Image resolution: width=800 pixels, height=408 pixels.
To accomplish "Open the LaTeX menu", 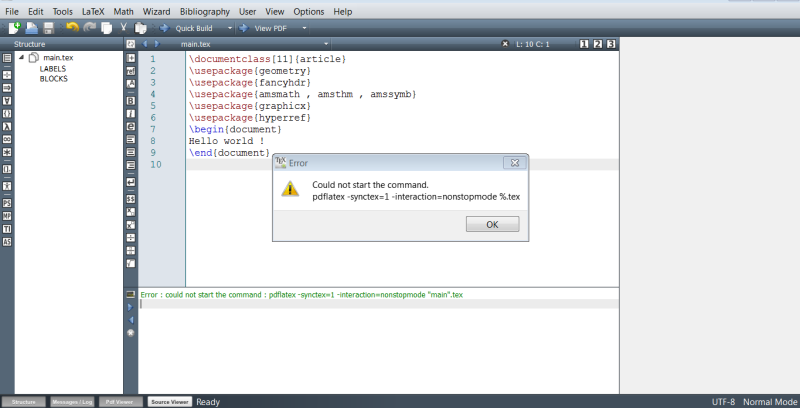I will [x=93, y=11].
